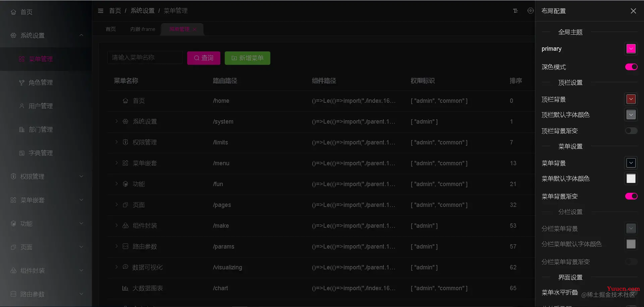Click the hamburger menu collapse icon
Viewport: 644px width, 307px height.
click(101, 11)
